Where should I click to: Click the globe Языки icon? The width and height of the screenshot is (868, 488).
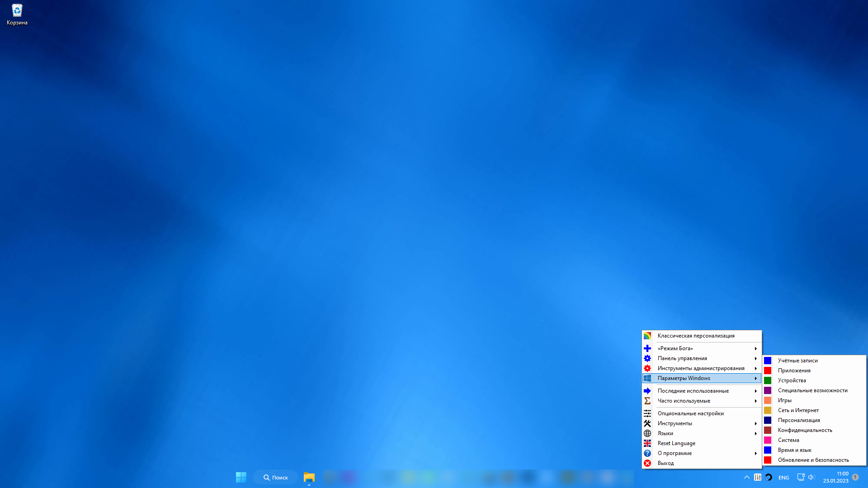(x=647, y=433)
